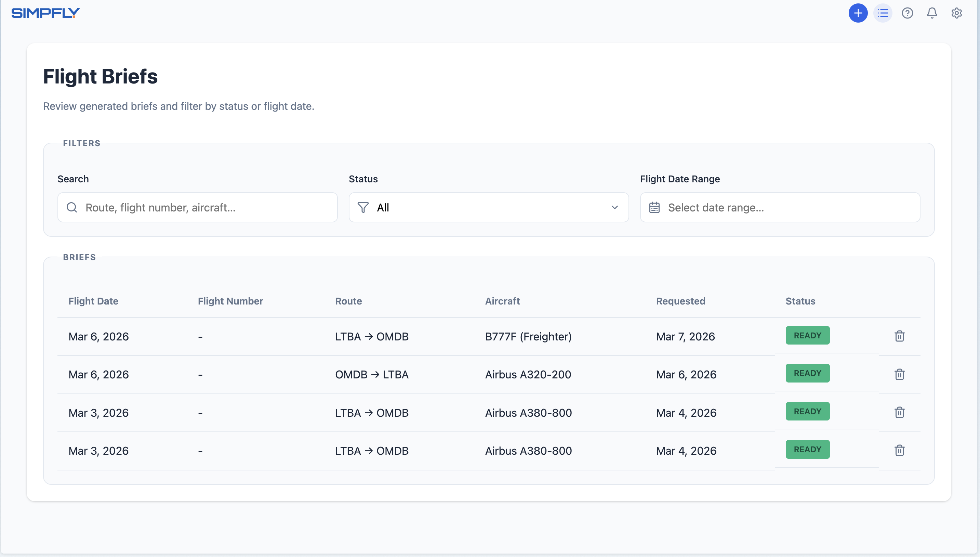This screenshot has width=980, height=557.
Task: Open the OMDB → LTBA brief row
Action: pyautogui.click(x=371, y=375)
